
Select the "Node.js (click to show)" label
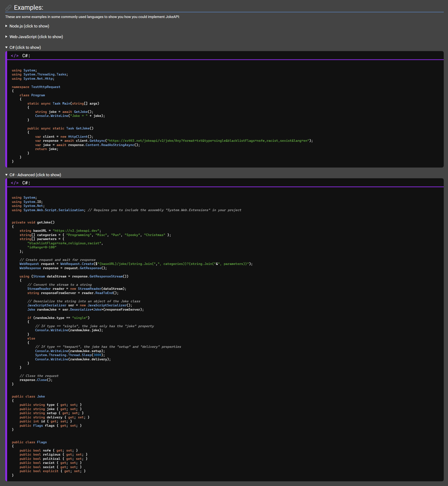29,26
